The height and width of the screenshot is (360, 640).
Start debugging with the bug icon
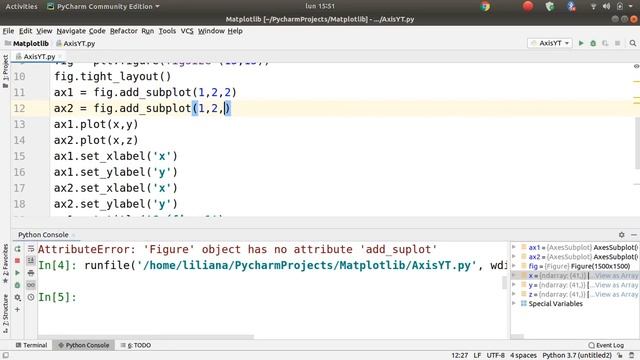[593, 43]
